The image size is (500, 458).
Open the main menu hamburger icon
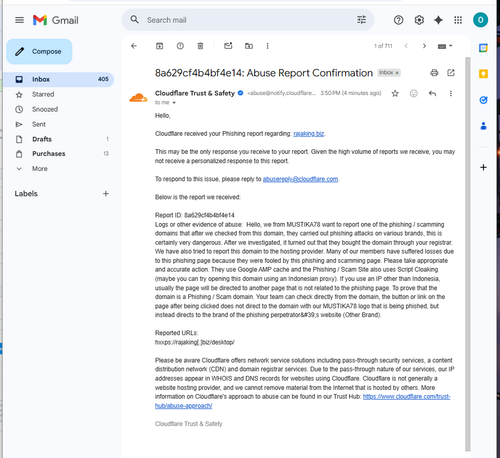tap(19, 20)
